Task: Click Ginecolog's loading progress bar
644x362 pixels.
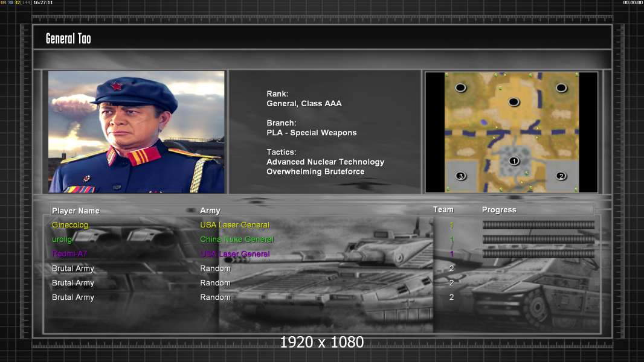Action: click(538, 224)
